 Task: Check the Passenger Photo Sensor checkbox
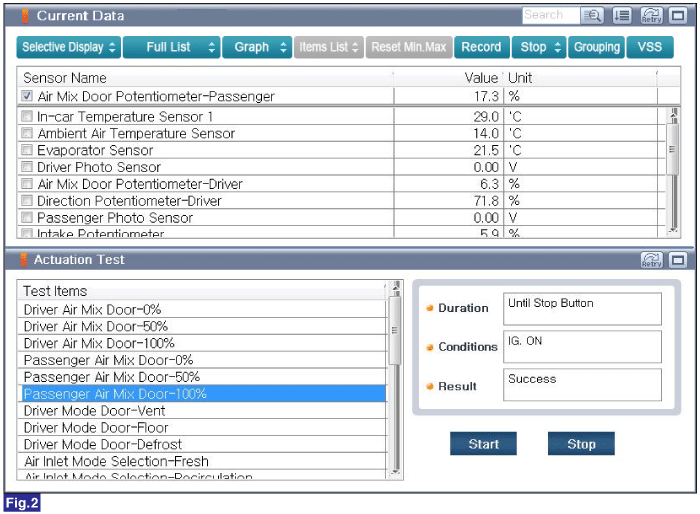27,217
